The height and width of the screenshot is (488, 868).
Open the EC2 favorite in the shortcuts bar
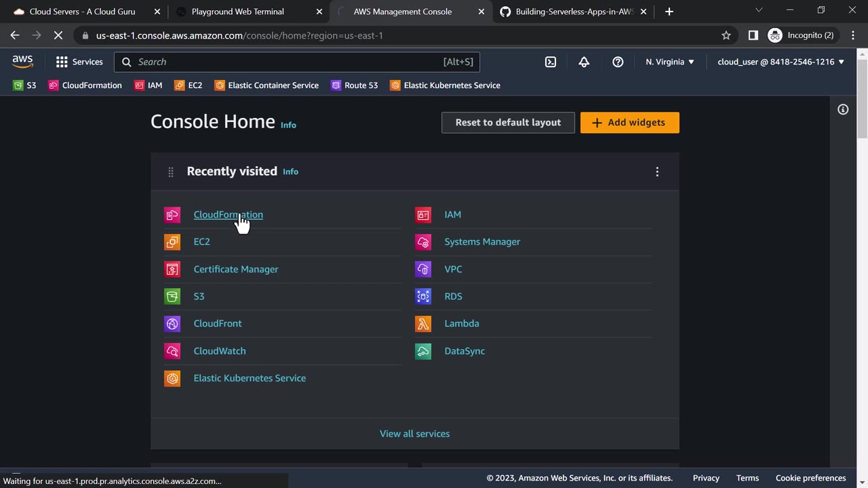[x=189, y=85]
